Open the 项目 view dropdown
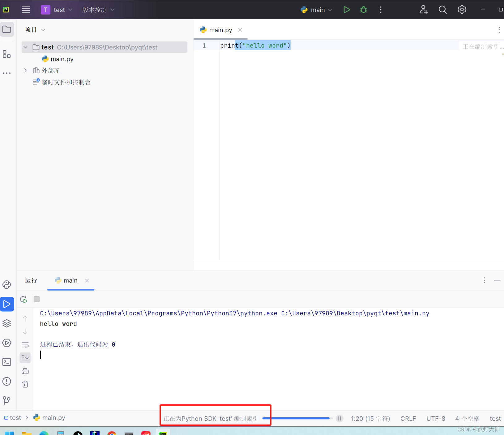 point(35,30)
